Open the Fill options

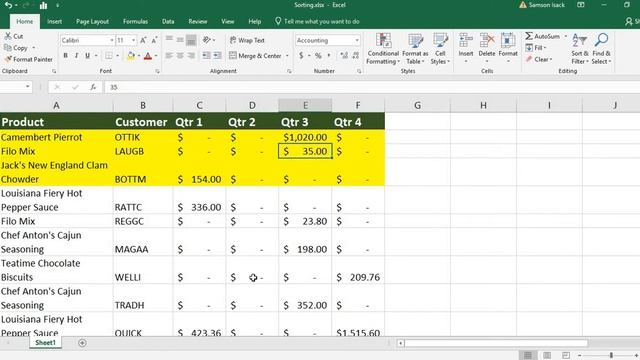pyautogui.click(x=536, y=48)
